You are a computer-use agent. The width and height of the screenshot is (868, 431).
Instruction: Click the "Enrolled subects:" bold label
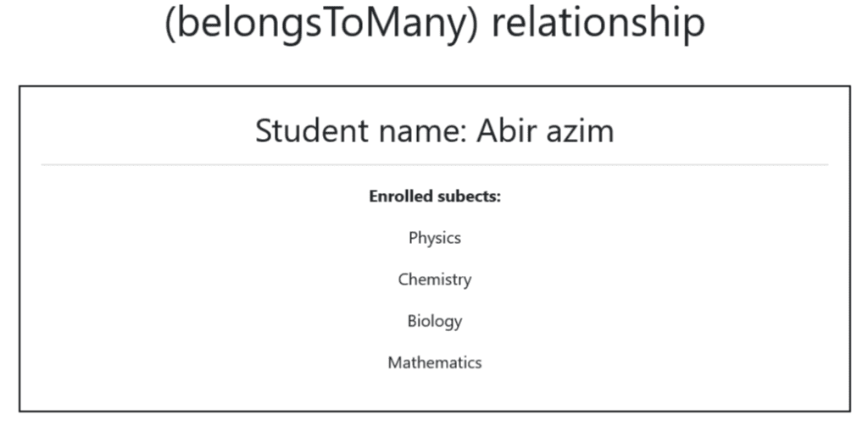435,196
